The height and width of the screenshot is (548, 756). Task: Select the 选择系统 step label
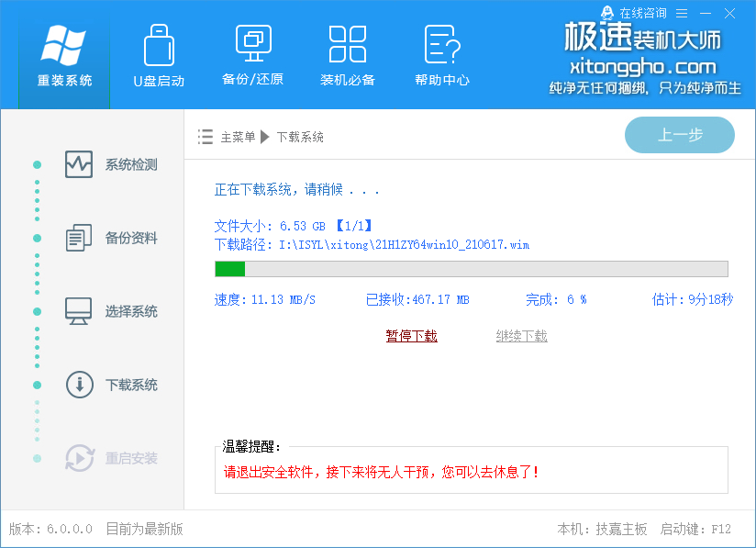(131, 311)
